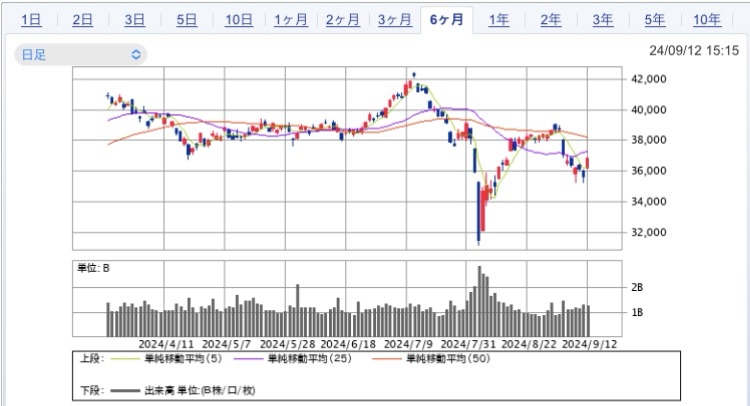
Task: Switch chart range to 1日
Action: click(31, 20)
